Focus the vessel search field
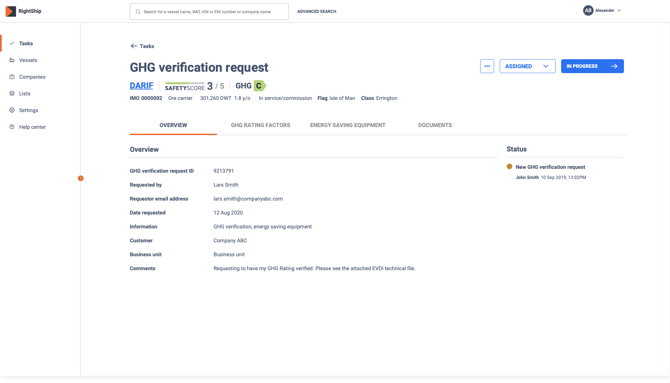 point(209,12)
